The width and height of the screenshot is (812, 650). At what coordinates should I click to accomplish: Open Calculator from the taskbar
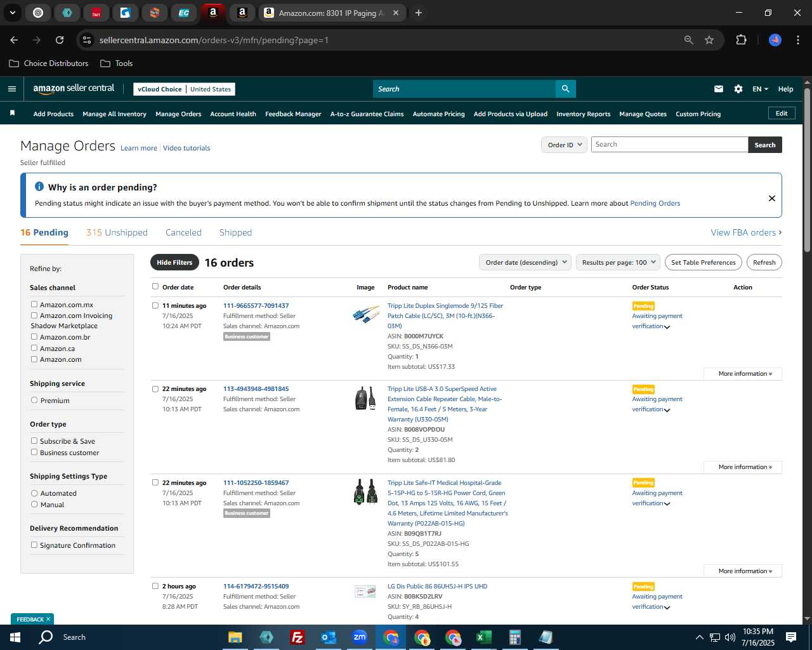tap(514, 637)
